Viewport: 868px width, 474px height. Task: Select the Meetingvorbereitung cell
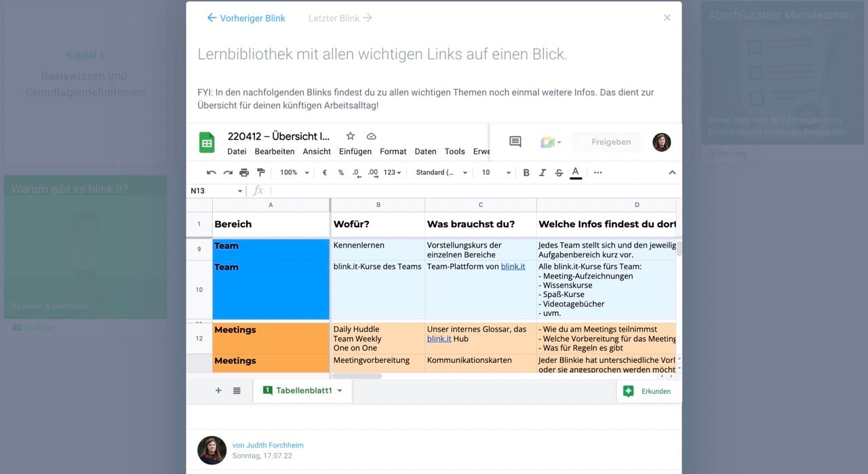(378, 363)
